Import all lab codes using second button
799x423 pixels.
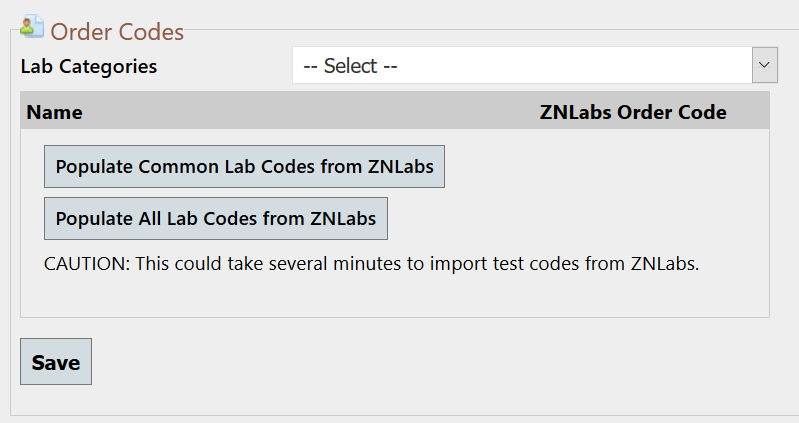(x=216, y=219)
